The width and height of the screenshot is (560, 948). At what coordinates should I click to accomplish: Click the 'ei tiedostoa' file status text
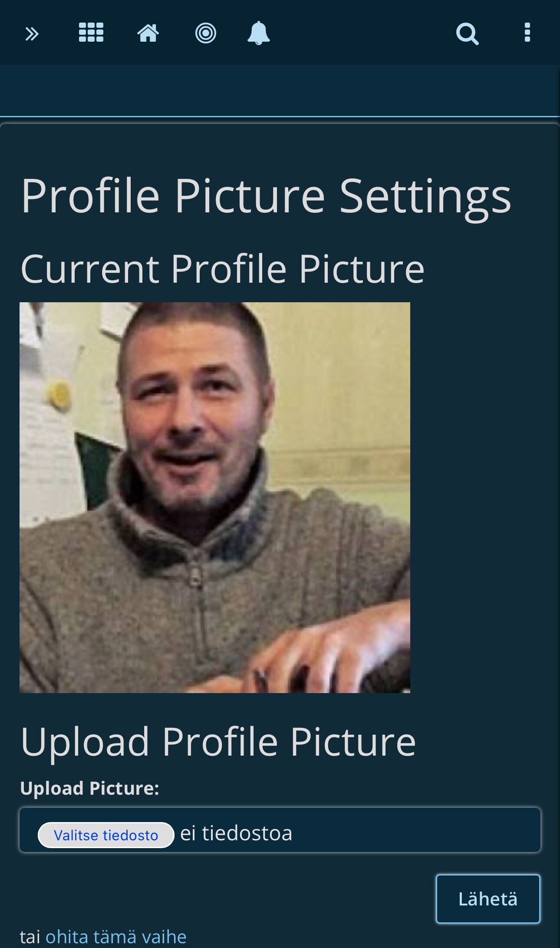[236, 833]
